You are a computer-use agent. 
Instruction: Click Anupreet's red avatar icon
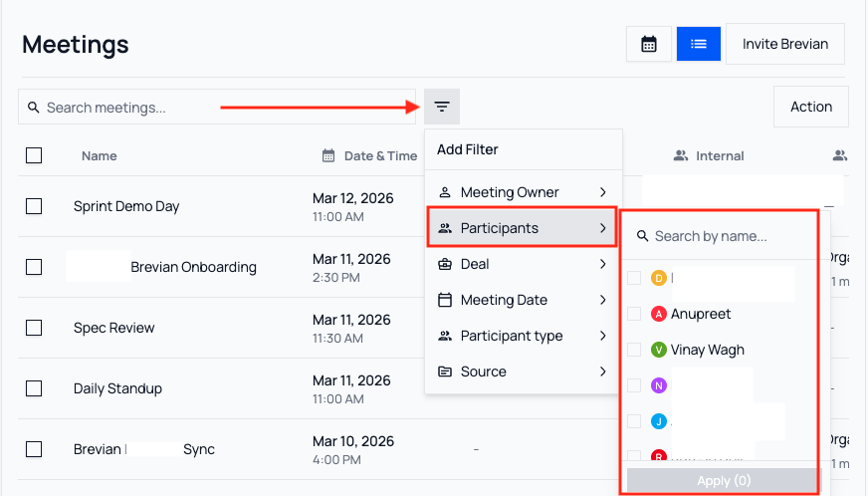[x=658, y=314]
